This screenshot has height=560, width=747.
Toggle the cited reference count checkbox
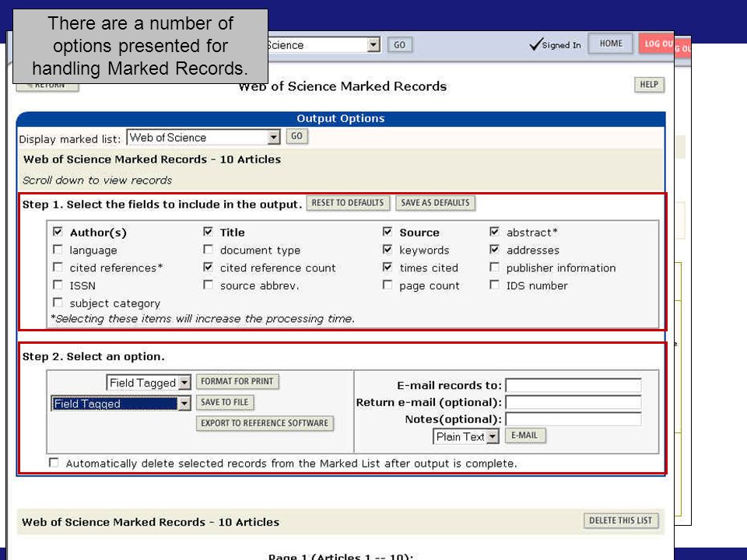pos(208,267)
